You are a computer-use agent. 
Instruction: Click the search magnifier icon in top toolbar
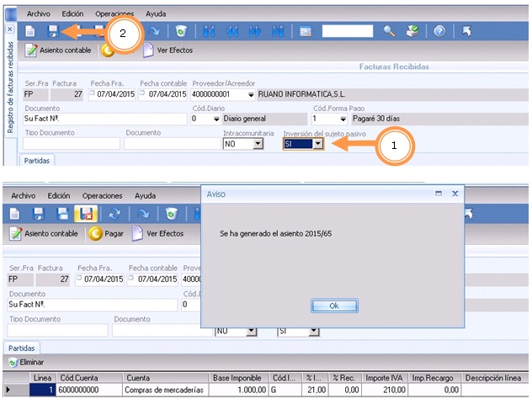tap(389, 31)
